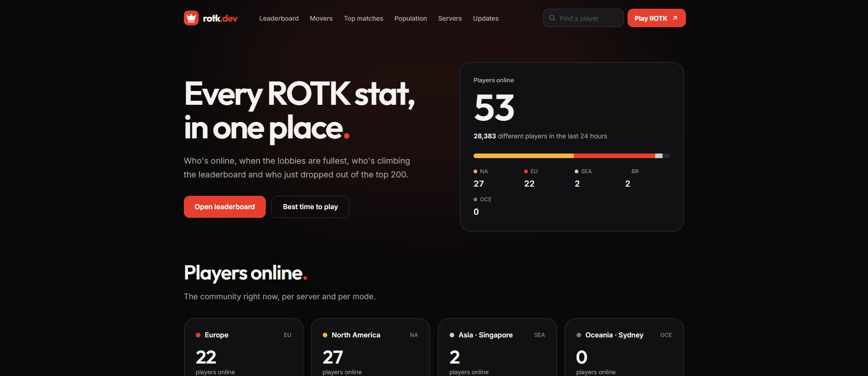Click the rotk.dev crown logo icon
Image resolution: width=868 pixels, height=376 pixels.
click(191, 18)
